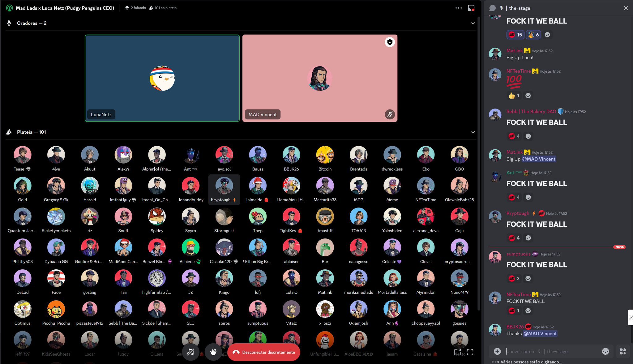Screen dimensions: 633x364
Task: Toggle the MAD 4 reaction on Ant's message
Action: pos(514,197)
